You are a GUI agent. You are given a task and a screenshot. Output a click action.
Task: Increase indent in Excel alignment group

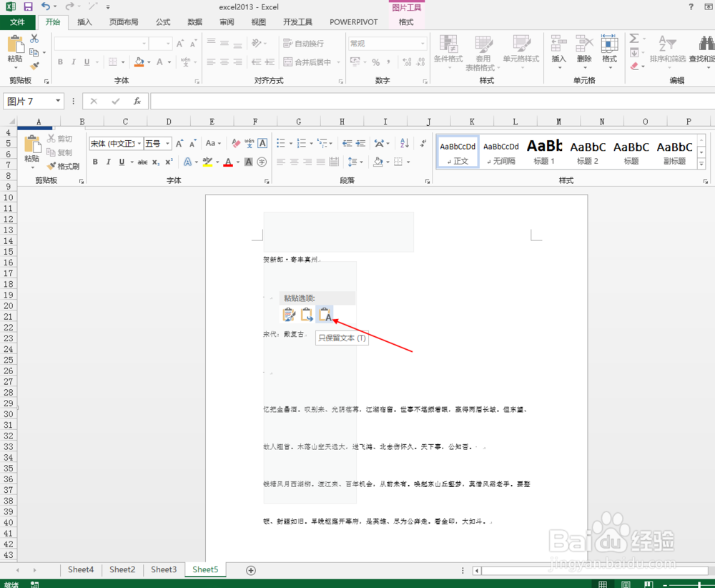(270, 62)
